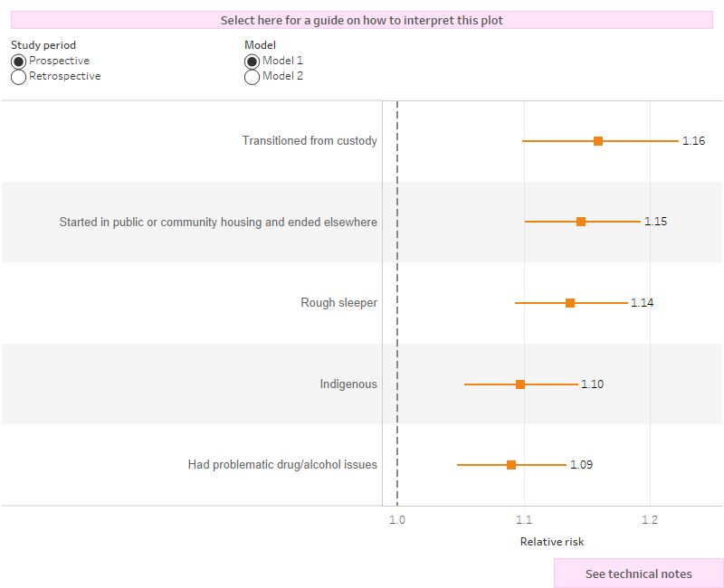Open the guide on interpreting this plot
Image resolution: width=724 pixels, height=588 pixels.
[x=362, y=19]
